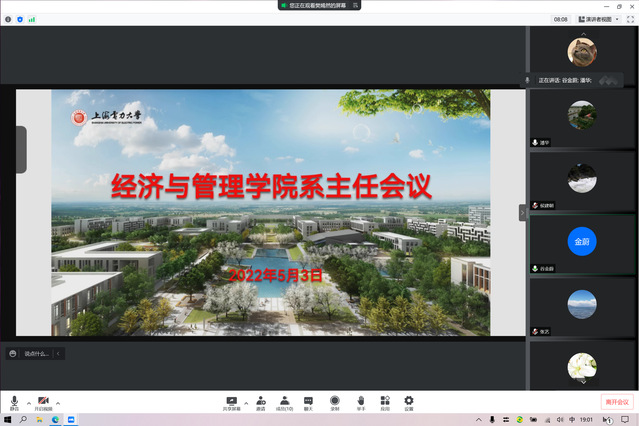
Task: Click the Share Screen icon
Action: [x=232, y=401]
